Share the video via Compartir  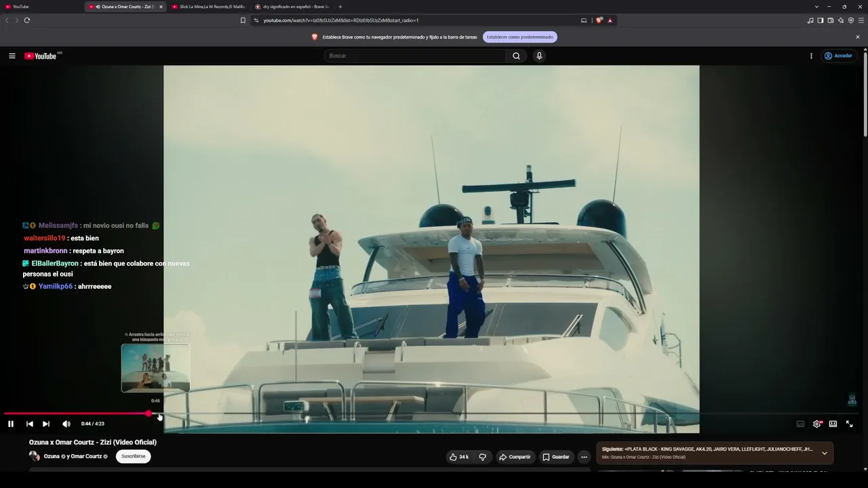[x=515, y=457]
